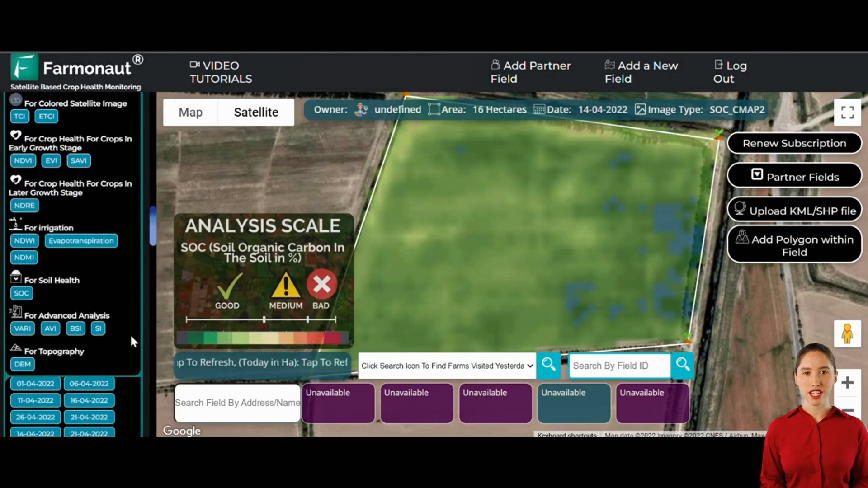
Task: Click heart icon for Early Growth Stage
Action: tap(15, 135)
